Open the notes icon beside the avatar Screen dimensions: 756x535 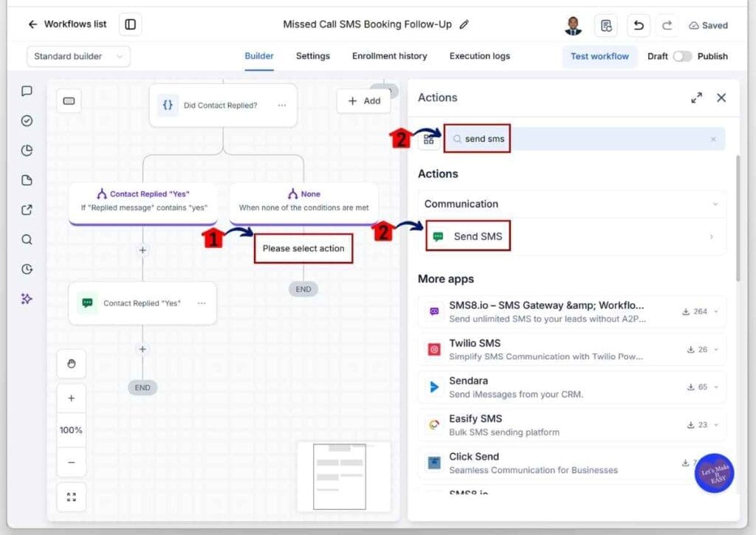click(x=606, y=25)
